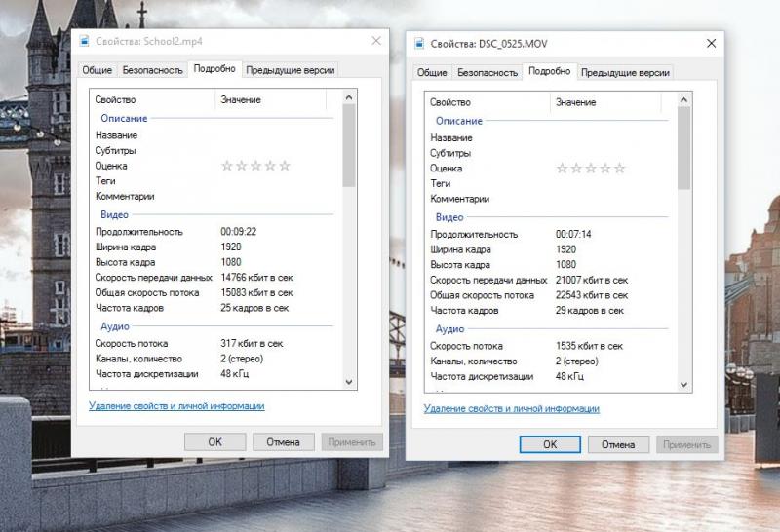The image size is (780, 532).
Task: Select duration value 00:09:22
Action: [x=239, y=232]
